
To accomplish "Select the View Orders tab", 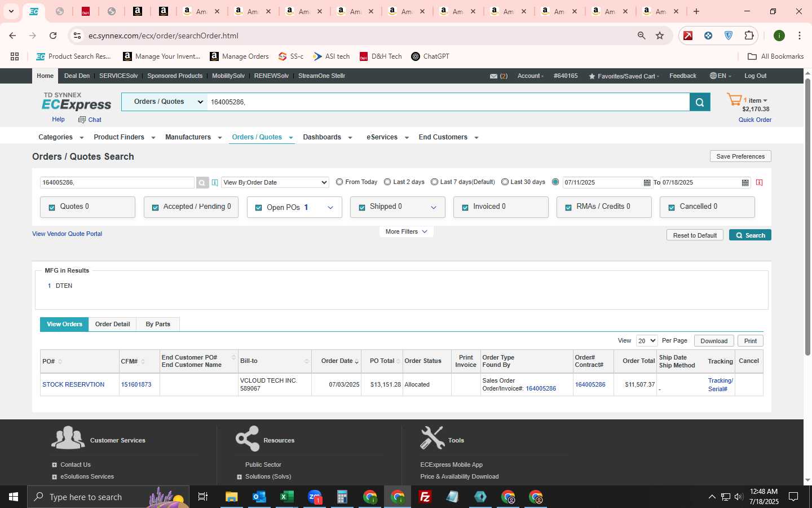I will 64,324.
